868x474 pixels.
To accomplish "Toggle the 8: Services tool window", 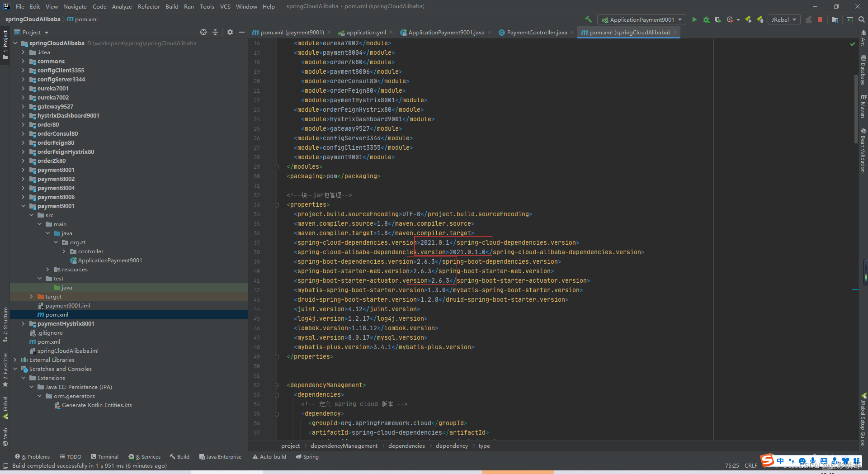I will (x=145, y=457).
